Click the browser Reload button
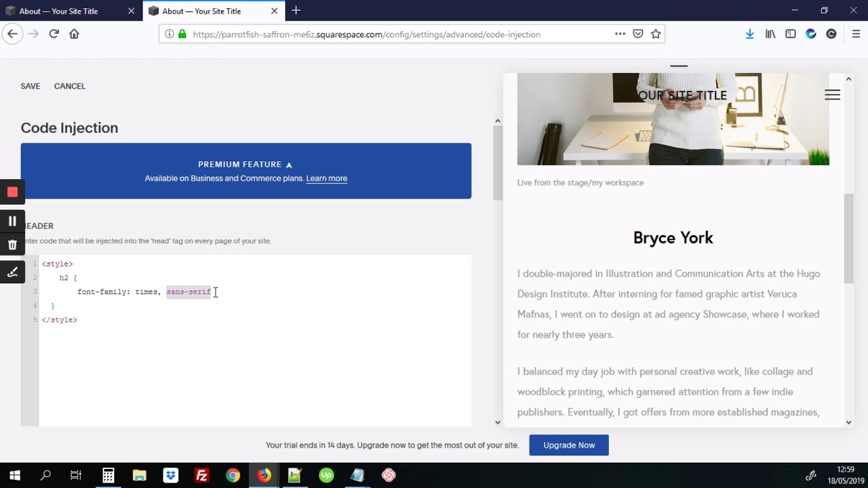The height and width of the screenshot is (488, 868). 54,34
